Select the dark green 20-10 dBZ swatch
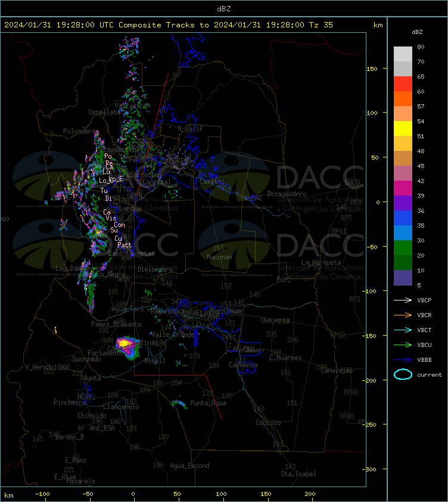The width and height of the screenshot is (448, 502). 403,262
